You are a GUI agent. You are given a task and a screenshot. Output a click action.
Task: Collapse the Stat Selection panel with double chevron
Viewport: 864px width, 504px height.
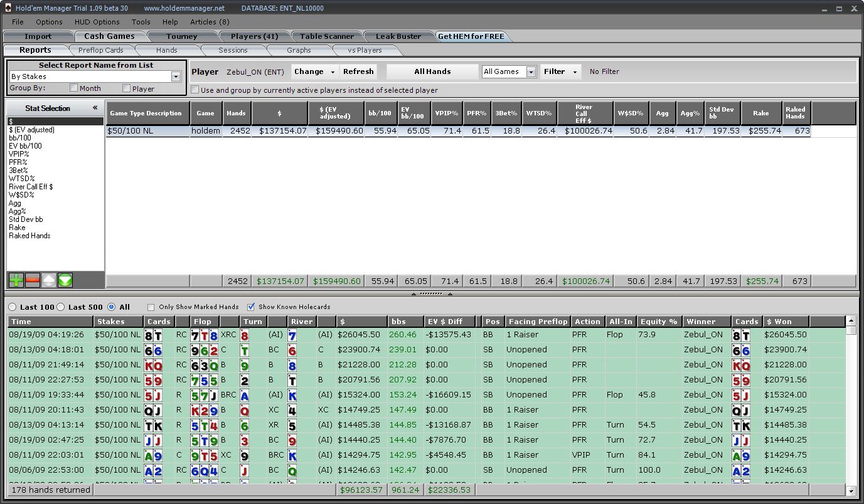point(95,108)
